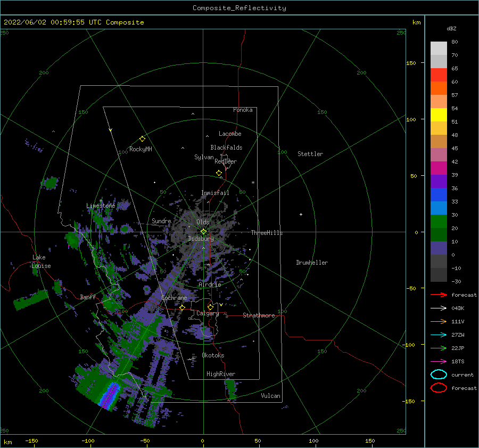
Task: Pick the green 22JP arrow symbol
Action: coord(439,348)
